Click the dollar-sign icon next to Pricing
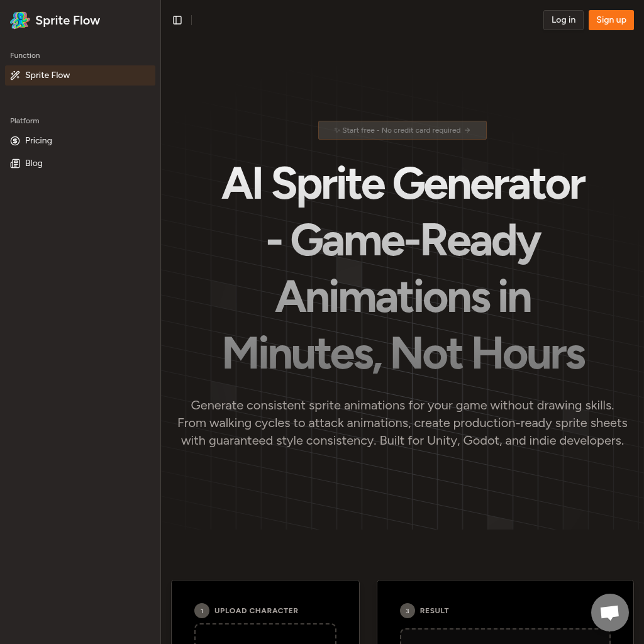Viewport: 644px width, 644px height. point(15,141)
